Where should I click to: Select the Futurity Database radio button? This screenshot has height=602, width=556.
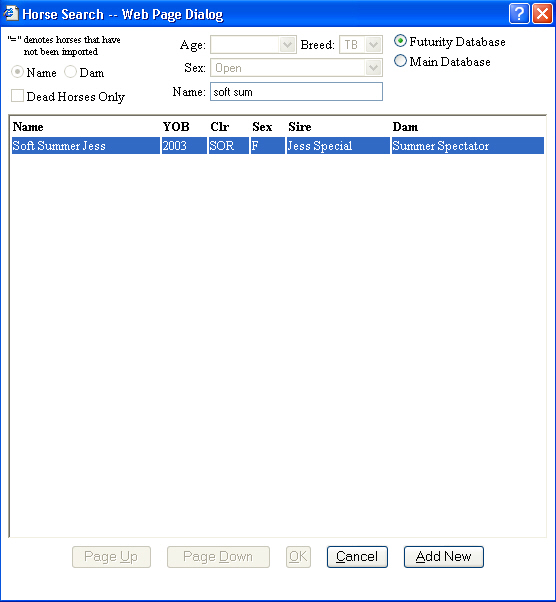point(400,41)
